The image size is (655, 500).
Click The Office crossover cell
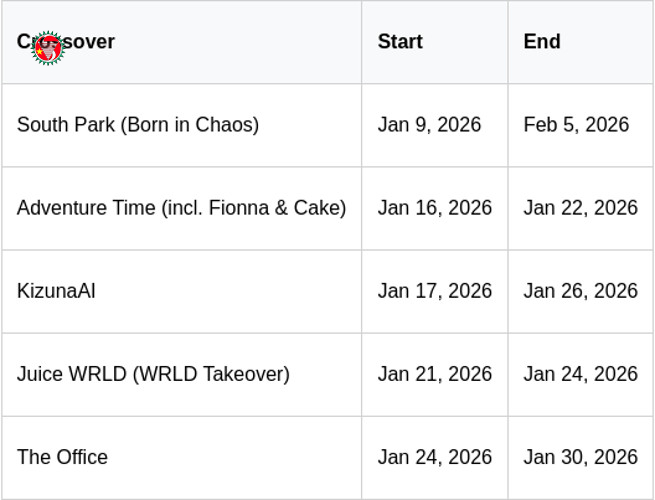[x=62, y=457]
